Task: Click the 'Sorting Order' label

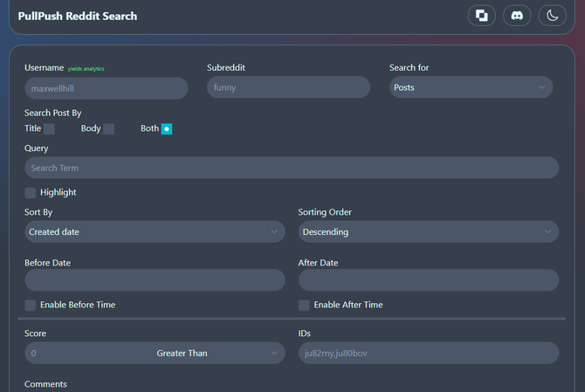Action: coord(325,212)
